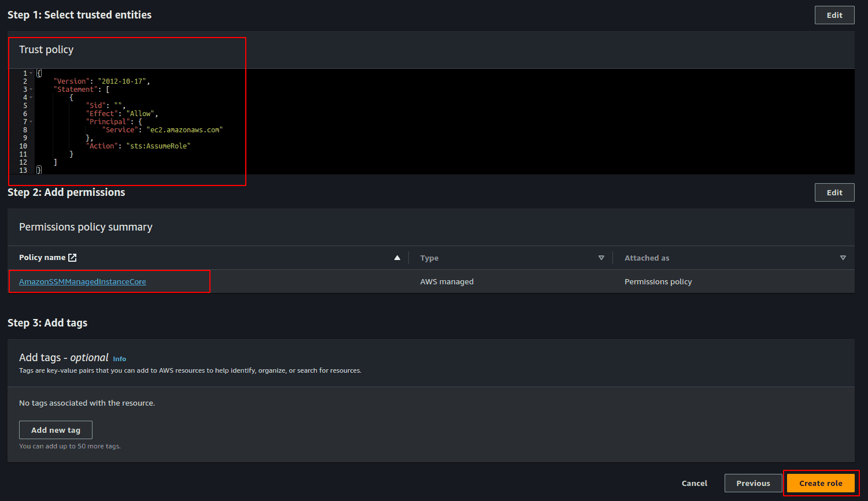Fold the code block starting at line 4

tap(31, 98)
